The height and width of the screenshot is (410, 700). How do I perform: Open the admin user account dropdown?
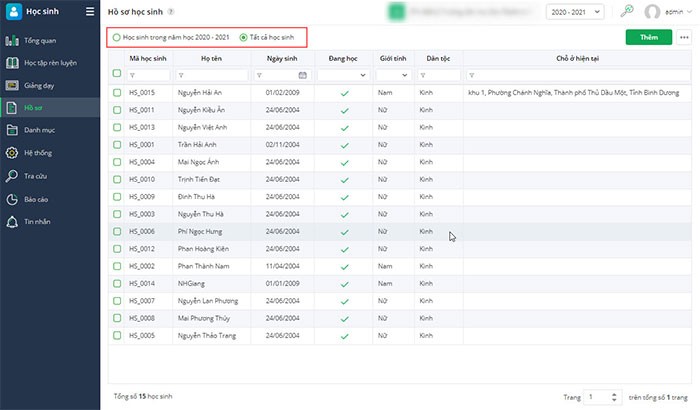coord(669,12)
